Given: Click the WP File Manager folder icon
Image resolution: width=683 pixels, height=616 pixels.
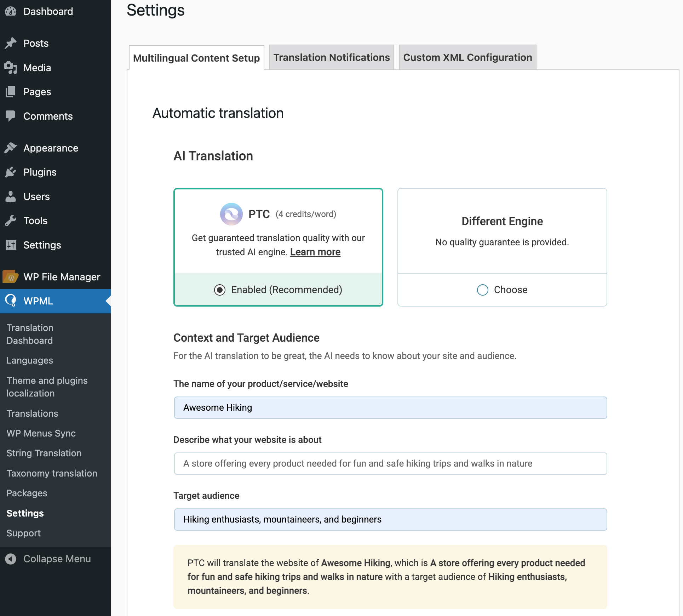Looking at the screenshot, I should pyautogui.click(x=11, y=277).
